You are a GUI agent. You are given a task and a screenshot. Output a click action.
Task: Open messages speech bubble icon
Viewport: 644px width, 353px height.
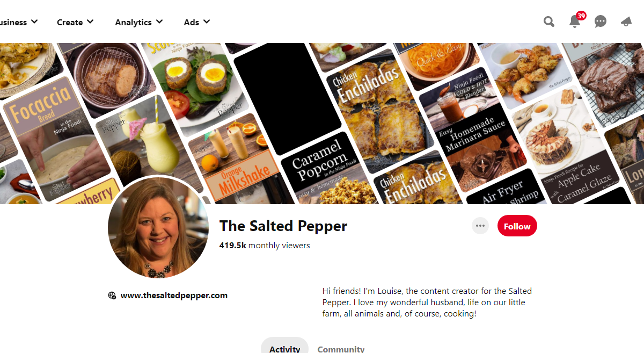pyautogui.click(x=601, y=21)
